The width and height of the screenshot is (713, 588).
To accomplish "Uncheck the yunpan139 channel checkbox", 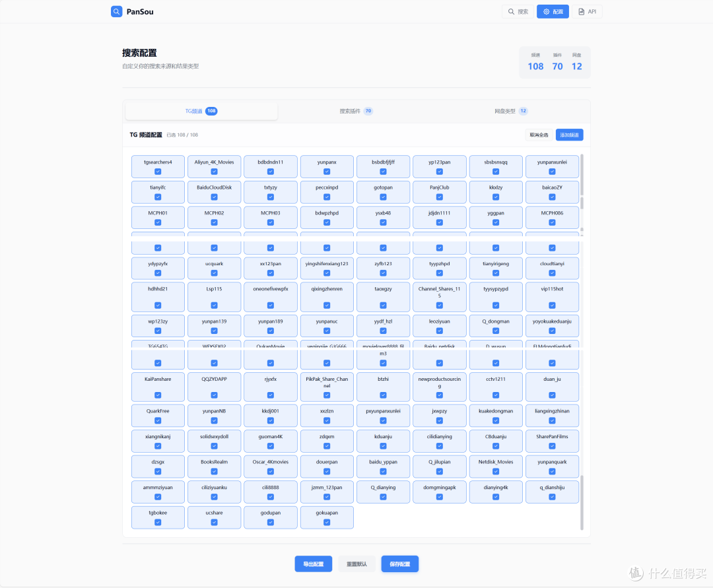I will (x=214, y=331).
